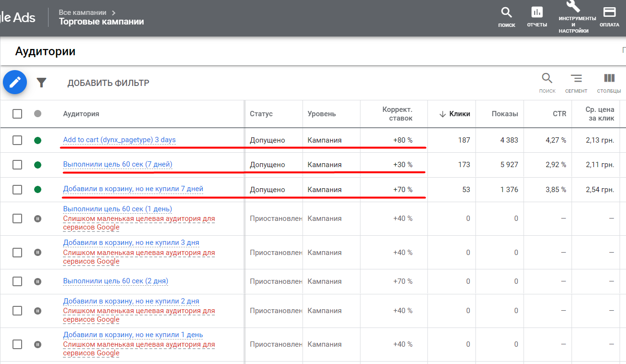Viewport: 626px width, 364px height.
Task: Select the header checkbox to choose all rows
Action: [x=17, y=113]
